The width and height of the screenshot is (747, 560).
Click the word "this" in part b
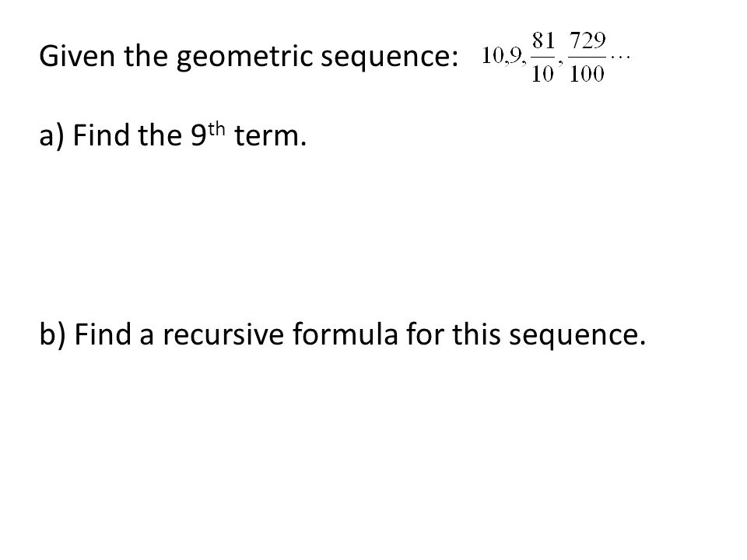click(x=476, y=334)
